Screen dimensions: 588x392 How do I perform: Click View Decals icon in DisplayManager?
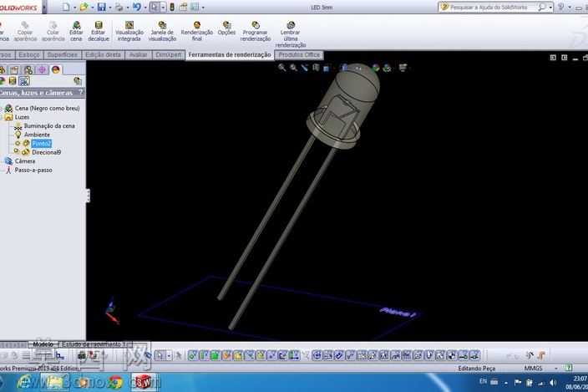click(13, 81)
